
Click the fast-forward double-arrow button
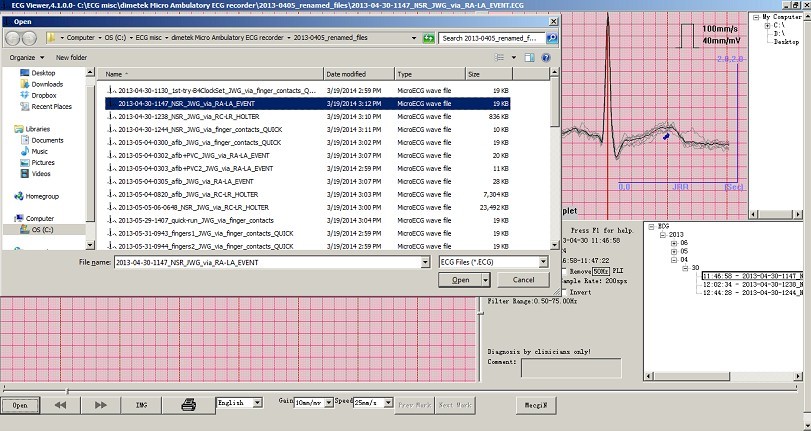[x=100, y=405]
